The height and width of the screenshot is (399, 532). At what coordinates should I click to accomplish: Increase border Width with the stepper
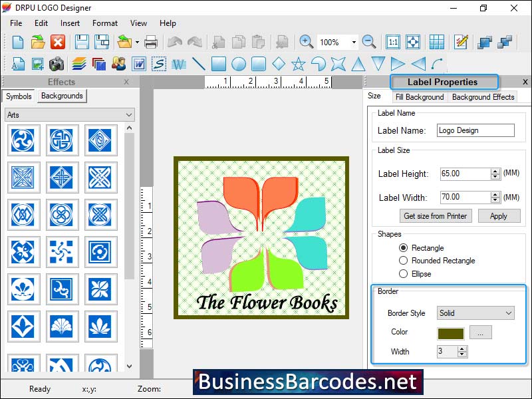coord(462,349)
